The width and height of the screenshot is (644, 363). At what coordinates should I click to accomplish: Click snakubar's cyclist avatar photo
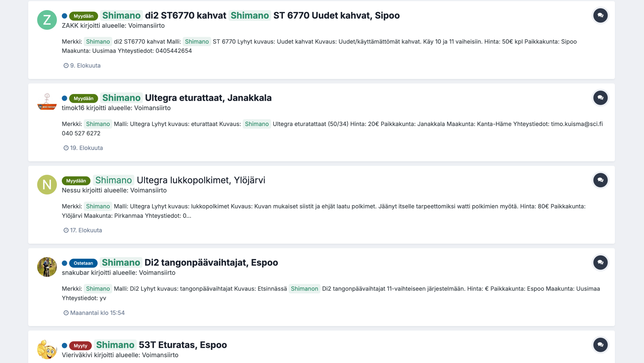[47, 267]
